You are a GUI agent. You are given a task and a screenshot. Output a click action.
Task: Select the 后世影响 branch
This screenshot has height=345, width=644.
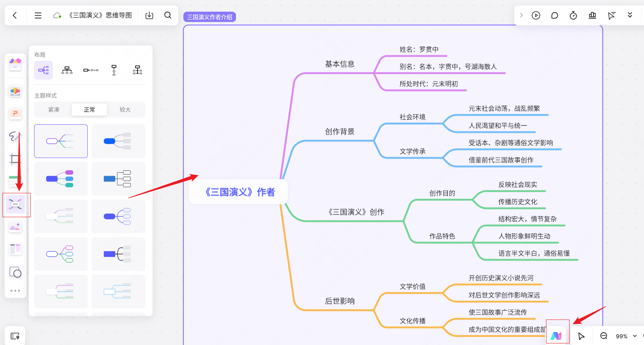(340, 301)
